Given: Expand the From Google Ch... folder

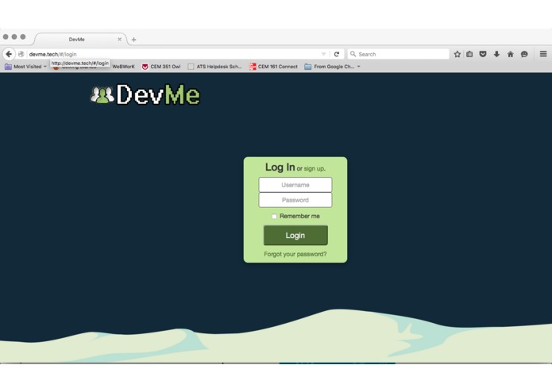Looking at the screenshot, I should 333,67.
